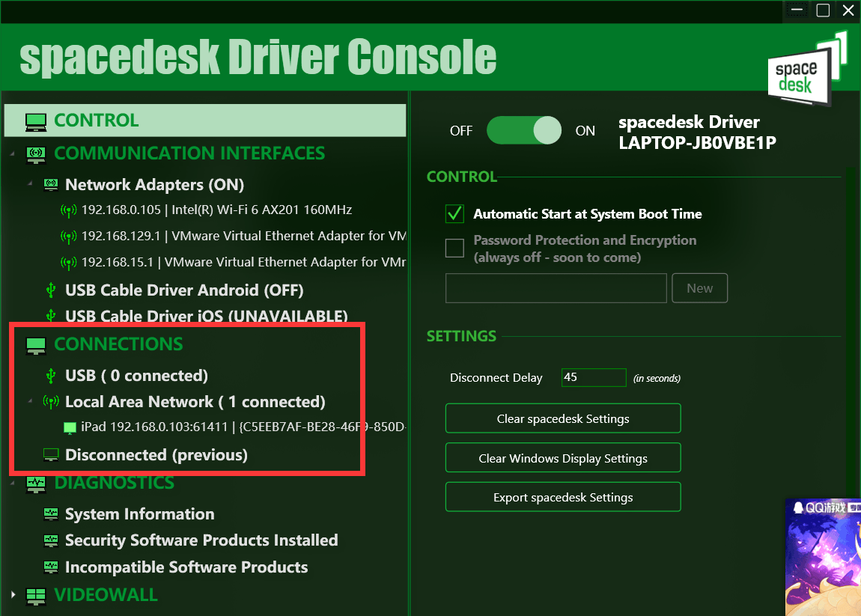Select the VIDEOWALL heading
Viewport: 861px width, 616px height.
point(106,595)
